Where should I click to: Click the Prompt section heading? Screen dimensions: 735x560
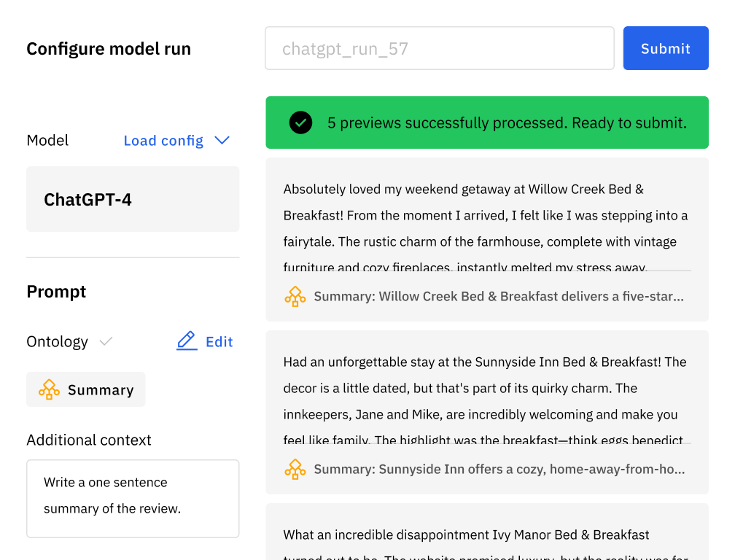coord(56,292)
